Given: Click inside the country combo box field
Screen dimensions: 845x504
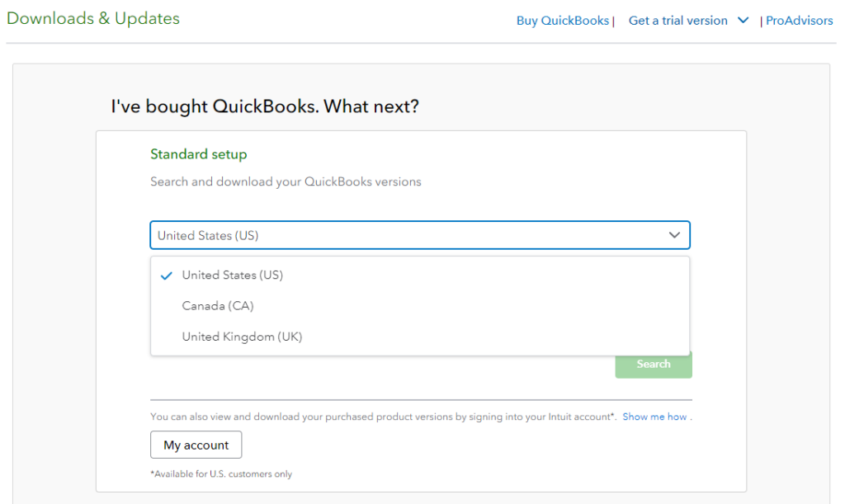Looking at the screenshot, I should pyautogui.click(x=330, y=235).
